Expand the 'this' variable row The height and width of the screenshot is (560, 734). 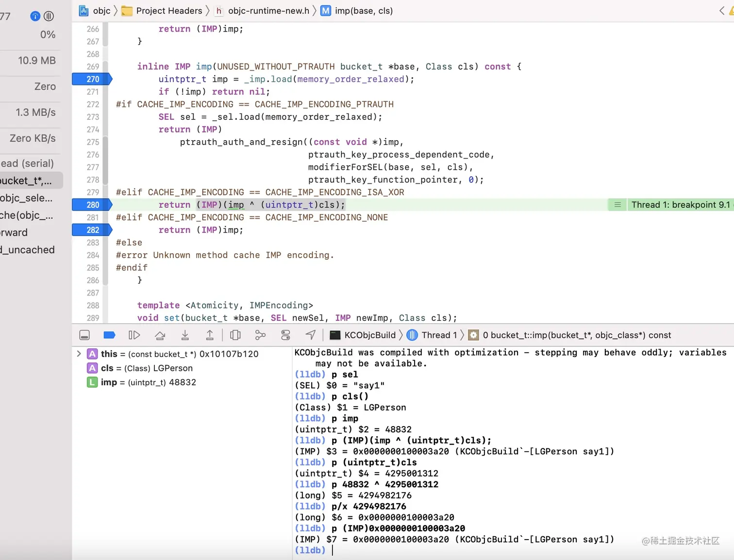[79, 354]
